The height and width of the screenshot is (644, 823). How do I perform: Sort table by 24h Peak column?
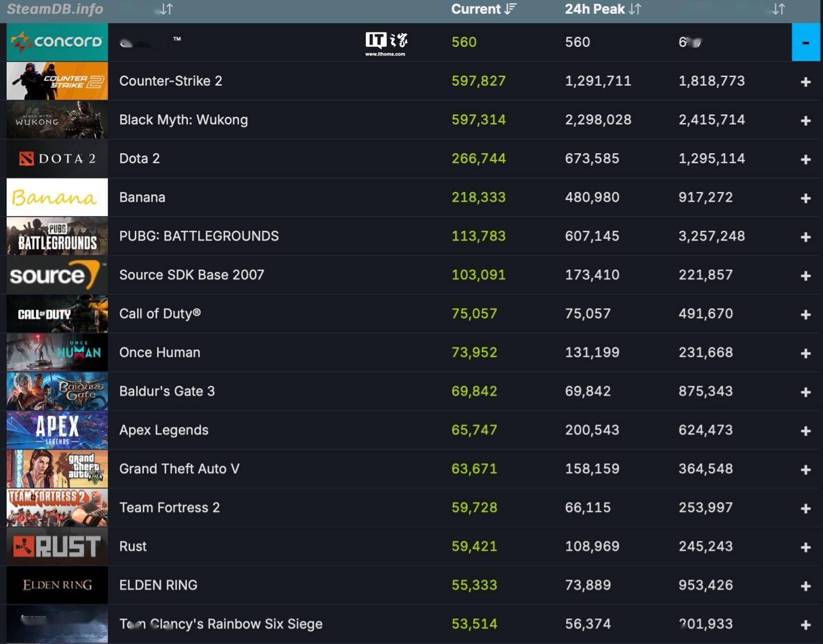coord(603,9)
